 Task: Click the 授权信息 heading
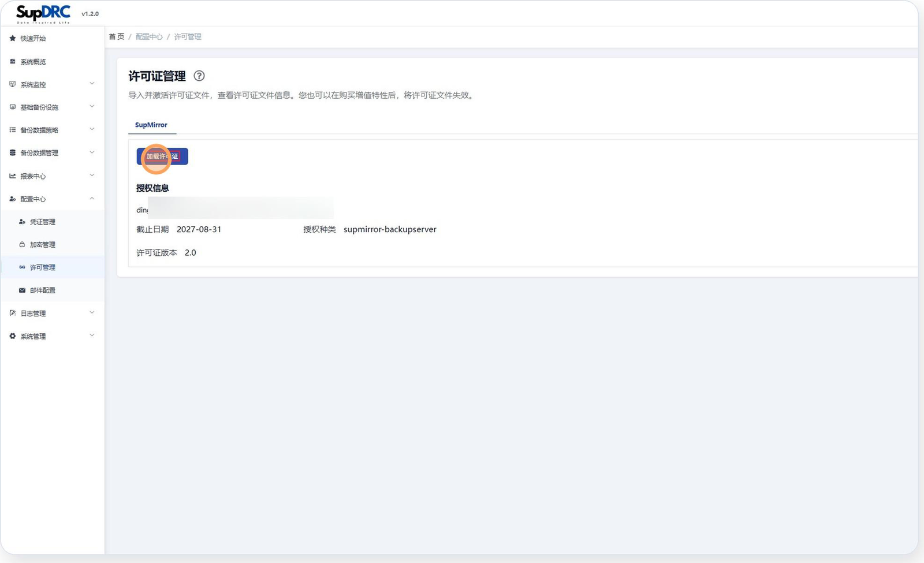point(152,188)
